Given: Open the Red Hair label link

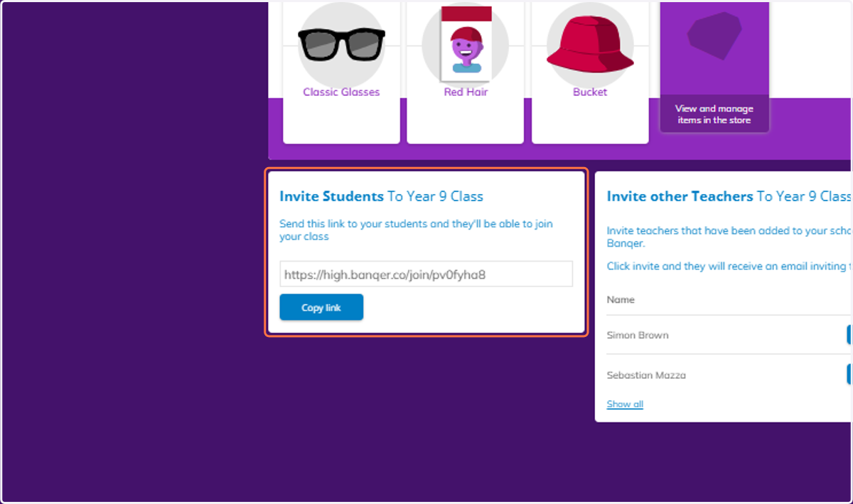Looking at the screenshot, I should pos(466,92).
